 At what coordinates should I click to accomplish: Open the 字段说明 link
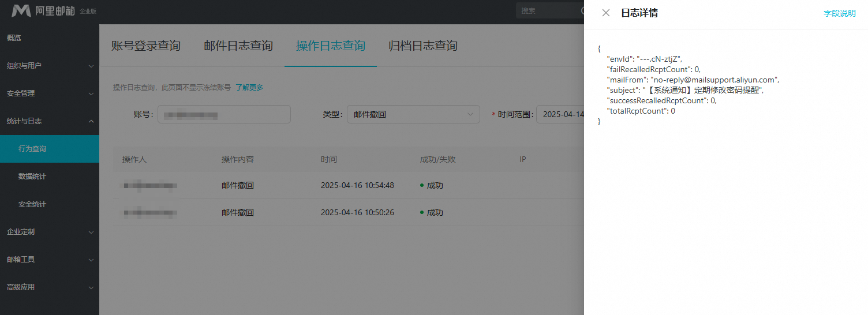click(x=839, y=13)
